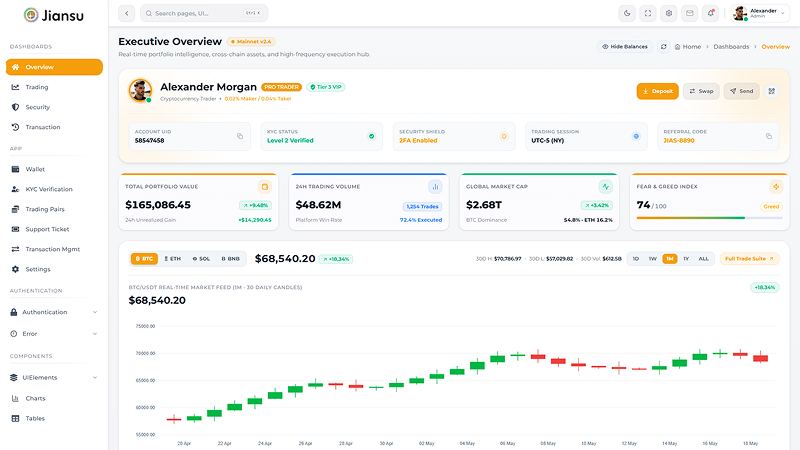
Task: Select BTC coin tab
Action: pos(144,259)
